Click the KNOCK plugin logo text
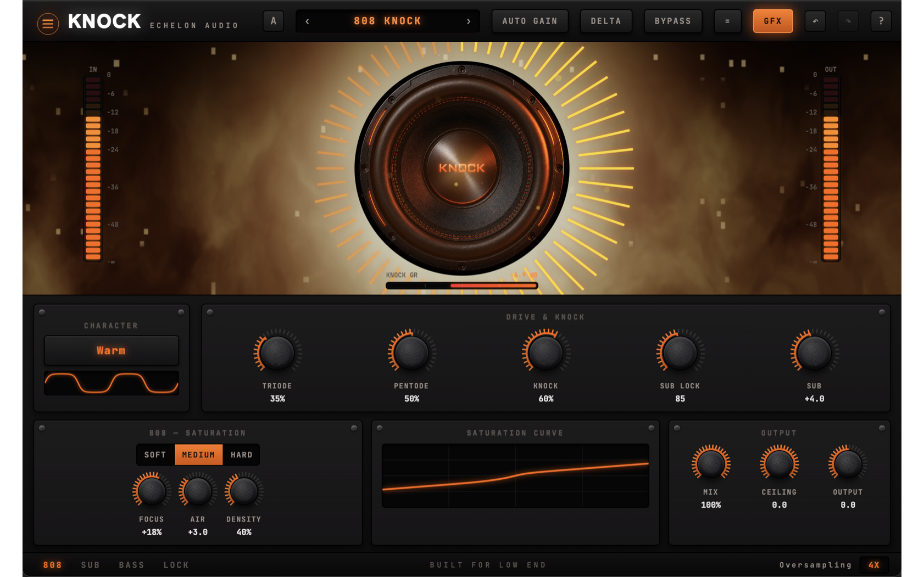924x577 pixels. click(104, 21)
